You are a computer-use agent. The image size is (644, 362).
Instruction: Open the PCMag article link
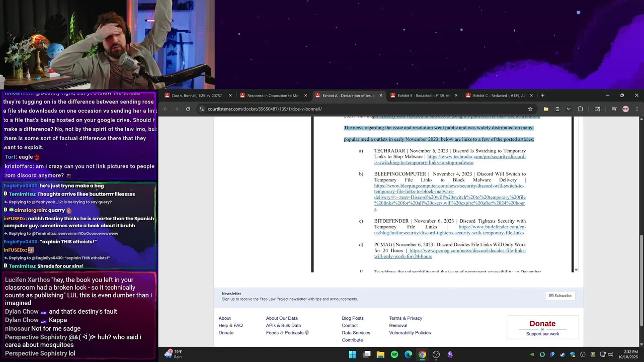tap(450, 253)
